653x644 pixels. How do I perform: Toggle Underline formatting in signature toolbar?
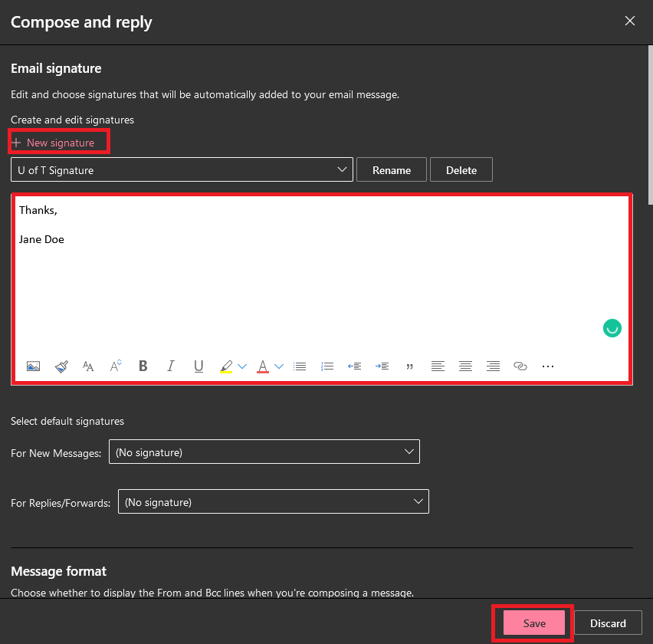(199, 366)
